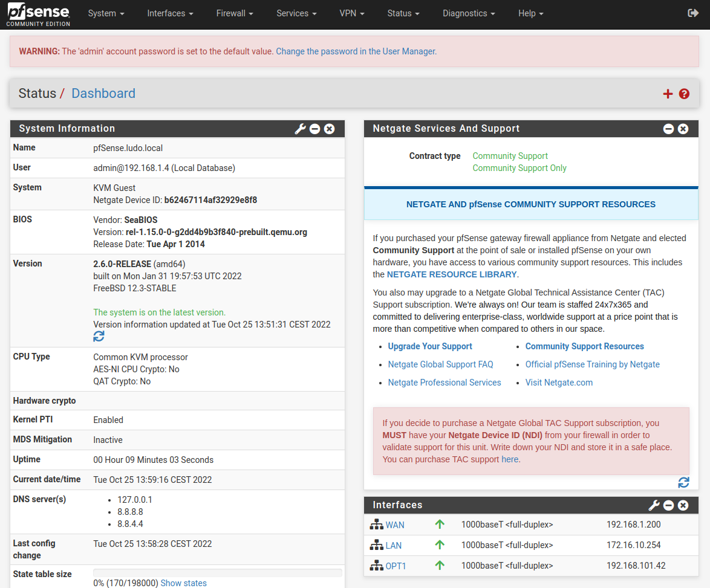Click the Visit Netgate.com link
The height and width of the screenshot is (588, 710).
tap(559, 383)
